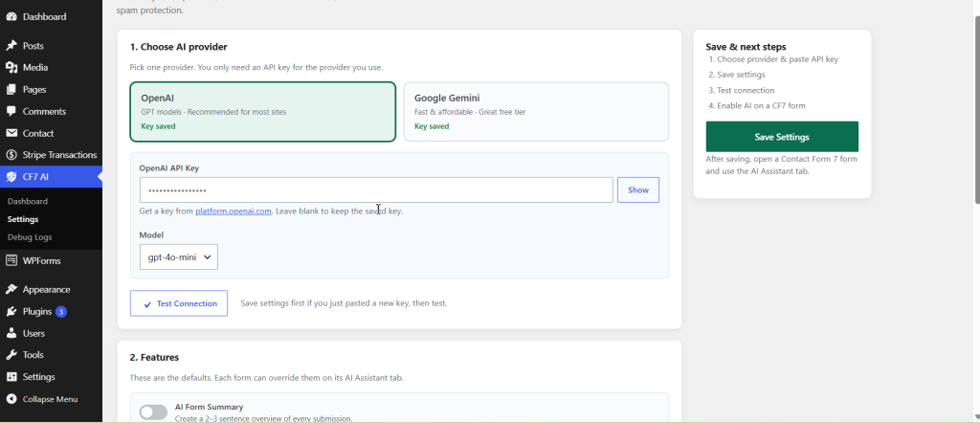Open the Appearance menu
The image size is (980, 423).
[x=46, y=289]
